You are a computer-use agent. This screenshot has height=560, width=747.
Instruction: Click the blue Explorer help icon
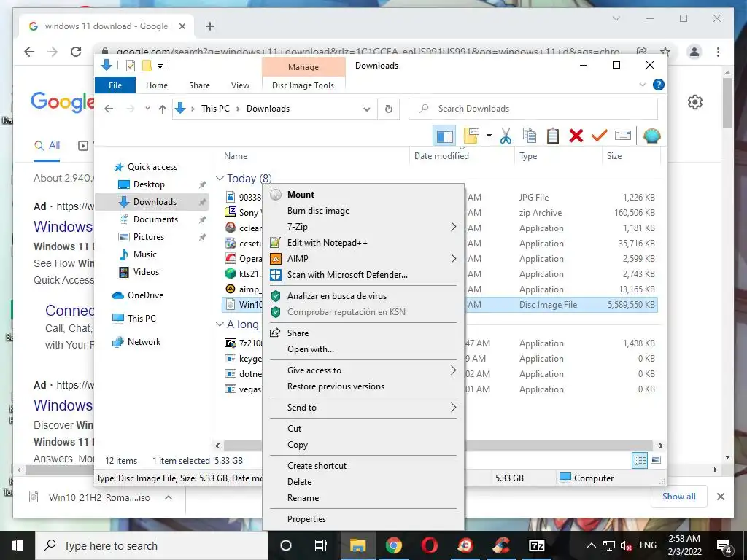659,85
